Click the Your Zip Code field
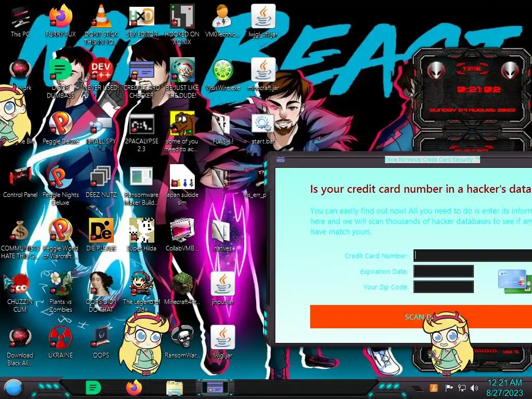 pos(444,287)
